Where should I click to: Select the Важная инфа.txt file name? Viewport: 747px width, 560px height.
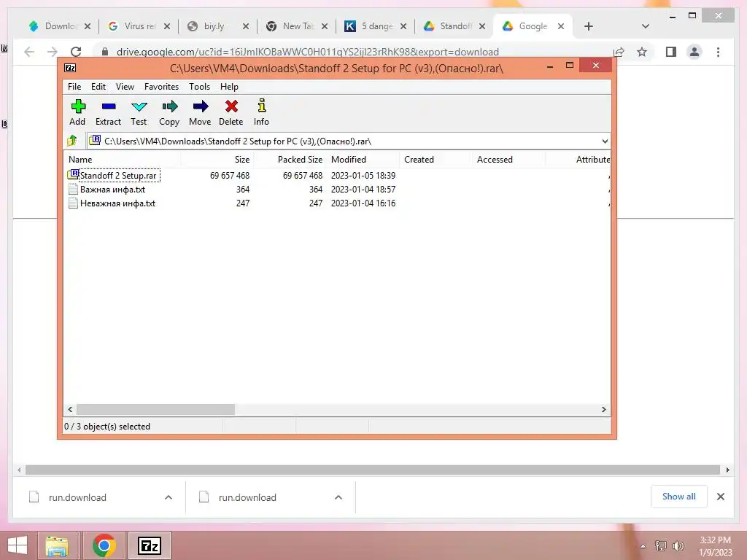[x=112, y=189]
